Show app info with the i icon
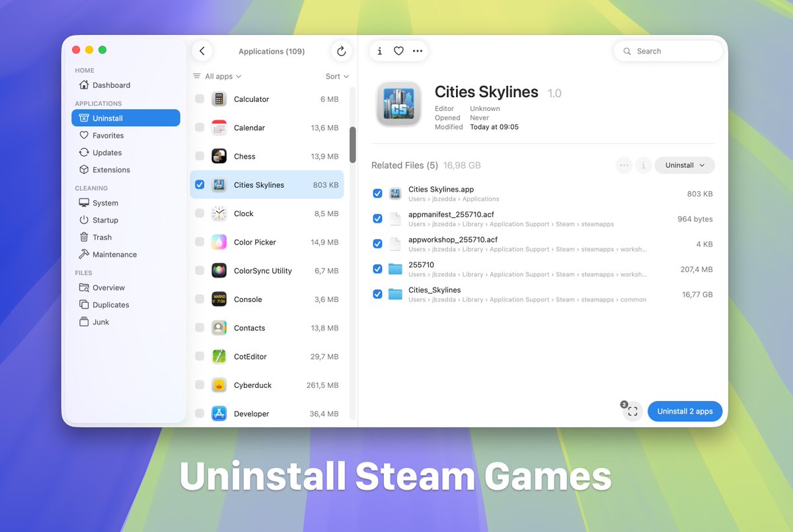793x532 pixels. pyautogui.click(x=379, y=51)
